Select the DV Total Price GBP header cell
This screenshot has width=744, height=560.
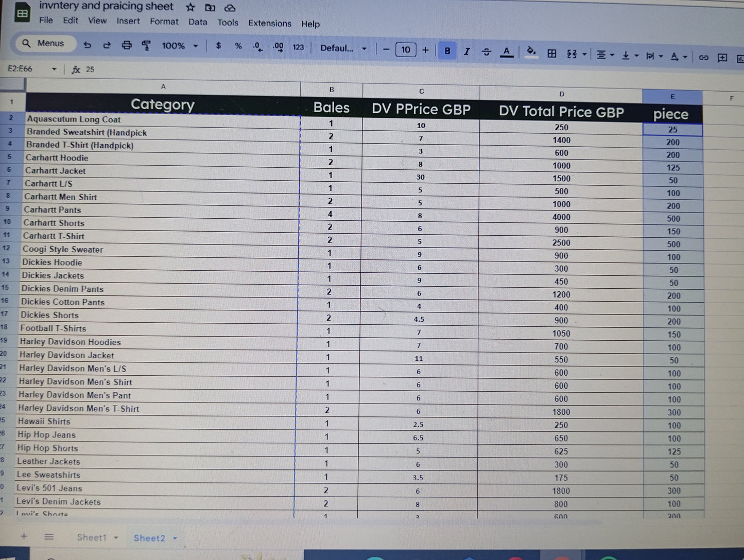[561, 112]
